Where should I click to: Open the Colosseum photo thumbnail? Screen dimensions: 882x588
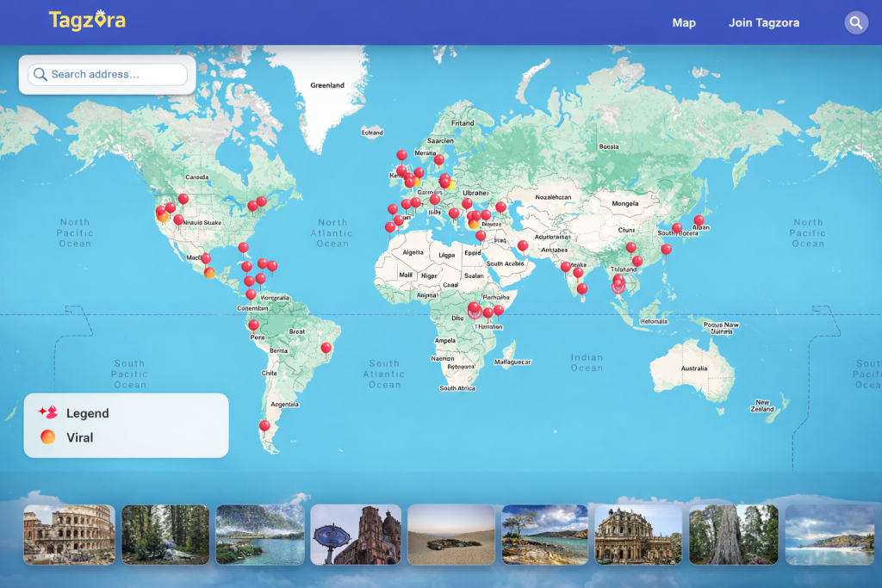tap(69, 535)
